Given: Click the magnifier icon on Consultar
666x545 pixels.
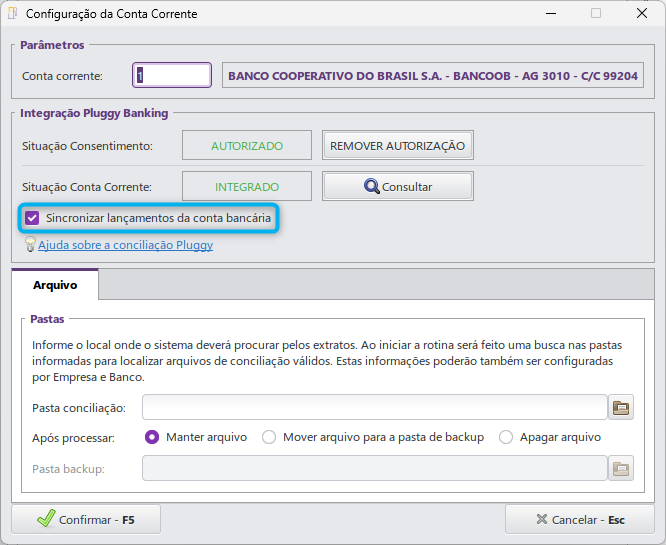Looking at the screenshot, I should tap(371, 186).
